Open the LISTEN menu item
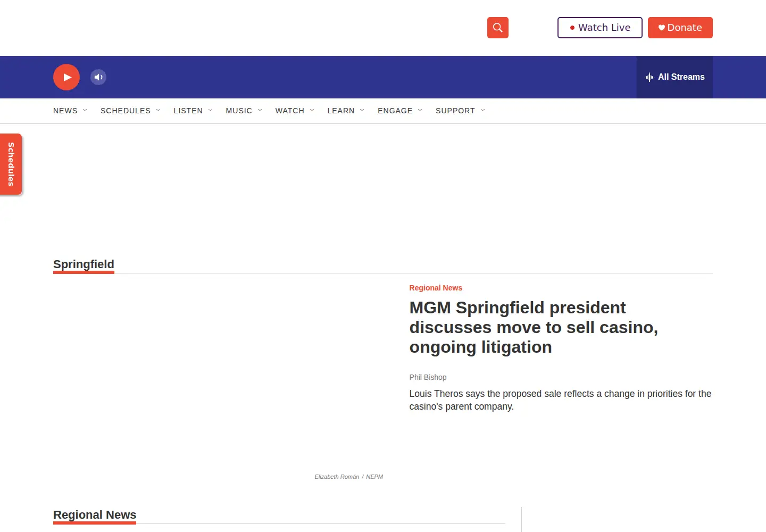Screen dimensions: 766x532 [188, 111]
